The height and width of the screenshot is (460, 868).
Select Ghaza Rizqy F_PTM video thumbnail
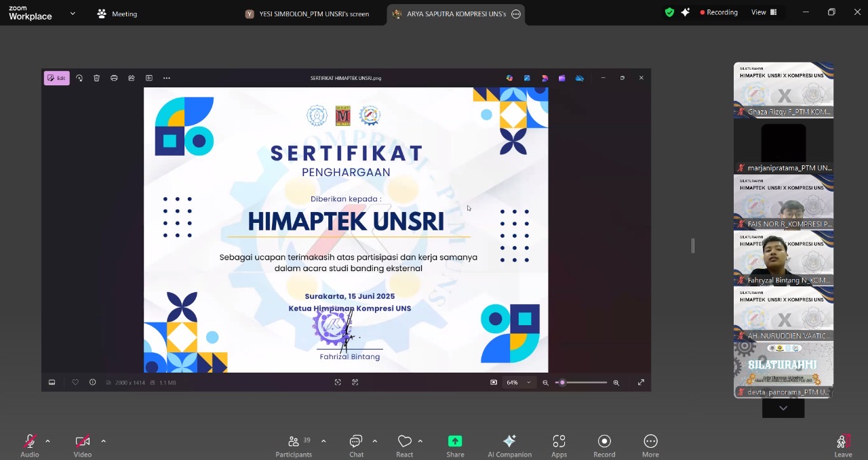783,90
